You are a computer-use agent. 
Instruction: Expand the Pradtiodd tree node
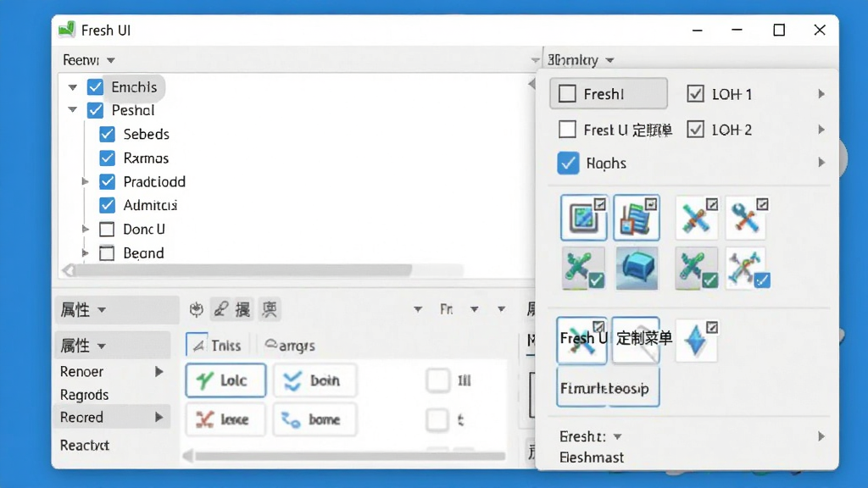(x=85, y=181)
